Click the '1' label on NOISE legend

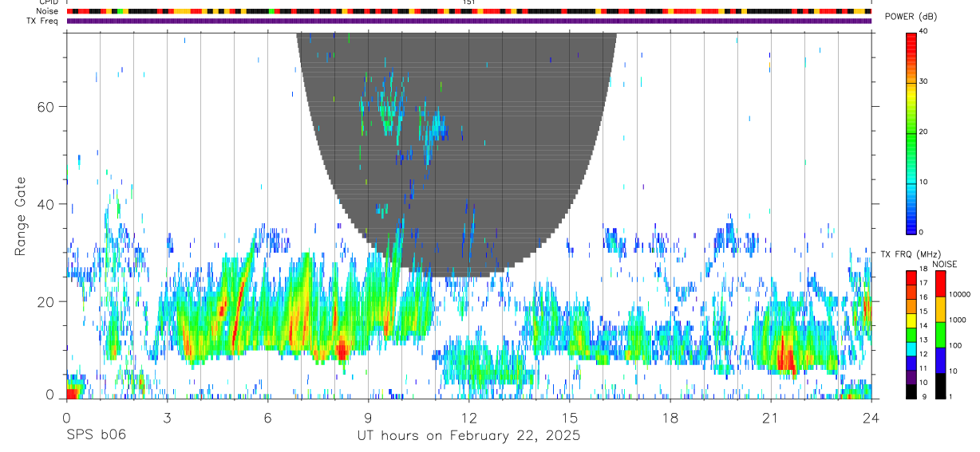point(950,396)
